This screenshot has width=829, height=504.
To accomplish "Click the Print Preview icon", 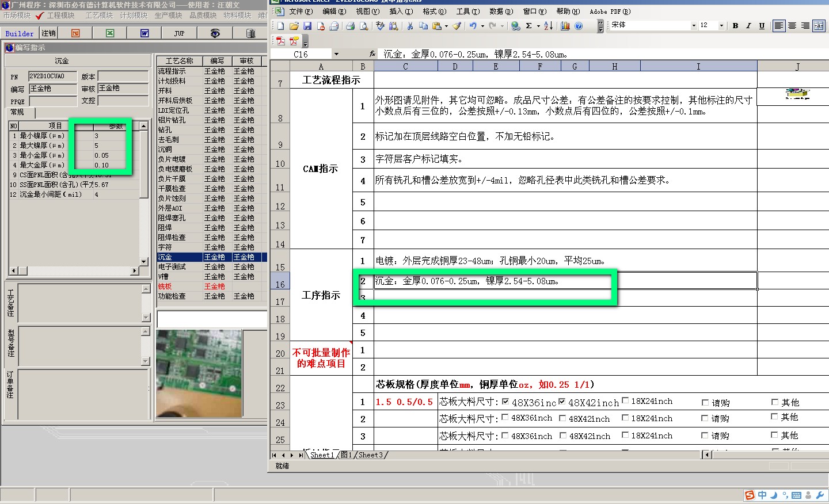I will coord(364,26).
